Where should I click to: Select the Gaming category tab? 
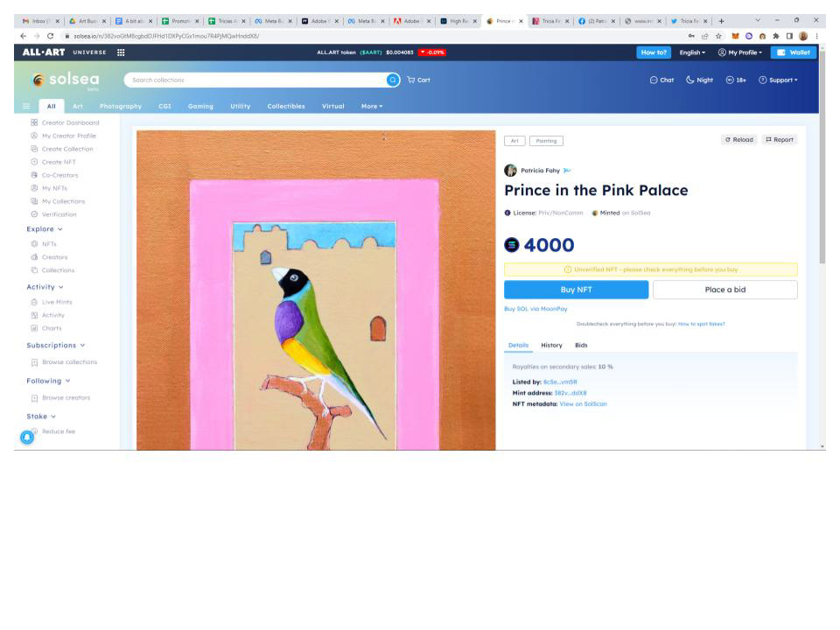point(200,106)
